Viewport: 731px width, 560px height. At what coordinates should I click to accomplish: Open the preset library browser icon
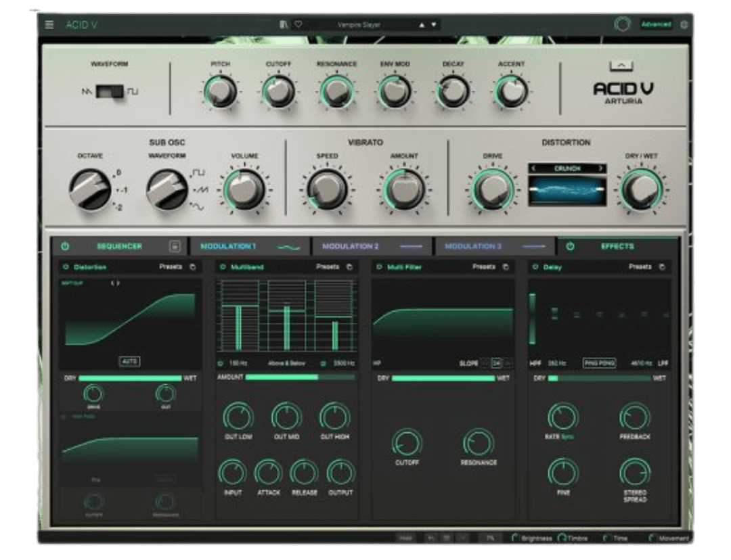click(284, 25)
